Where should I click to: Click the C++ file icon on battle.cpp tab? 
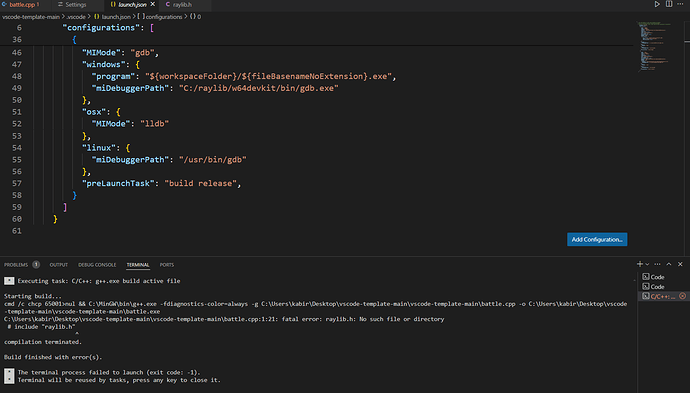[4, 4]
